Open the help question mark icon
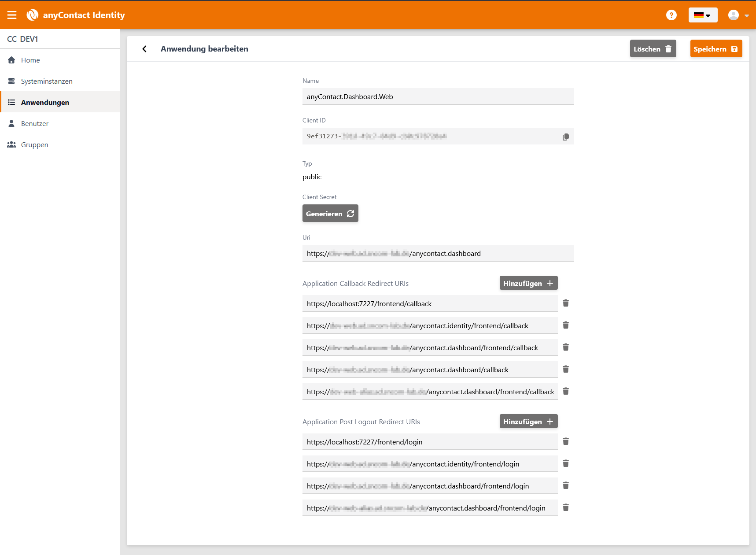The height and width of the screenshot is (555, 756). [x=671, y=15]
